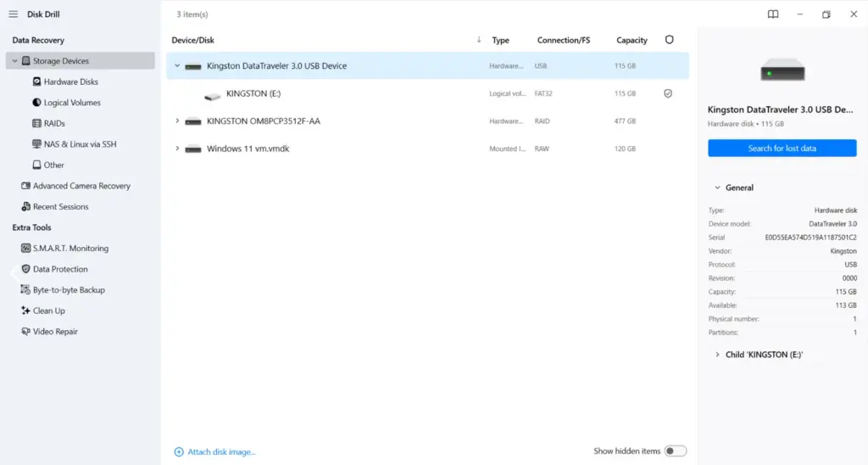Click the large drive image in details panel
Image resolution: width=868 pixels, height=465 pixels.
click(782, 70)
